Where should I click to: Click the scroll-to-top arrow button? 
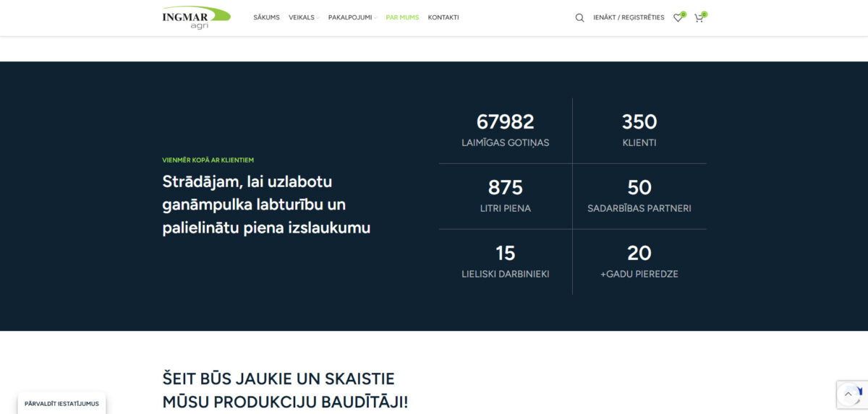848,394
